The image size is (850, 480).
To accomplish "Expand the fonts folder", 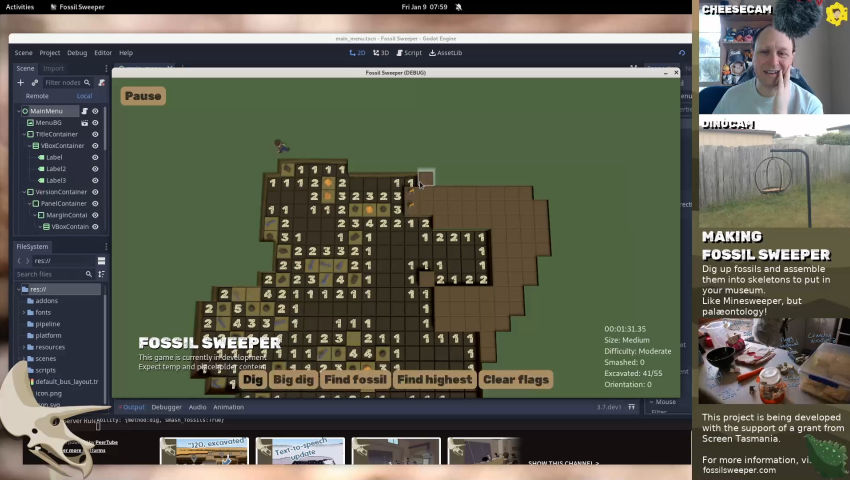I will coord(24,312).
